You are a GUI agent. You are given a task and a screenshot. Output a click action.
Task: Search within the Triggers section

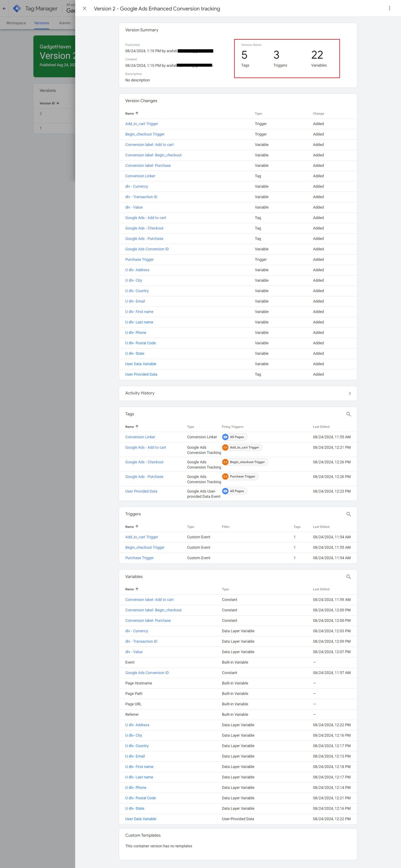(x=348, y=514)
